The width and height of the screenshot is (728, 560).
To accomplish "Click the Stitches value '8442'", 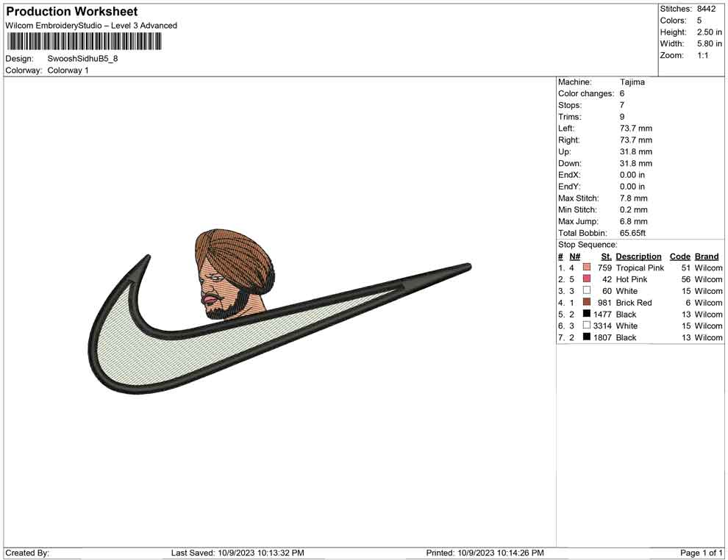I will 706,9.
